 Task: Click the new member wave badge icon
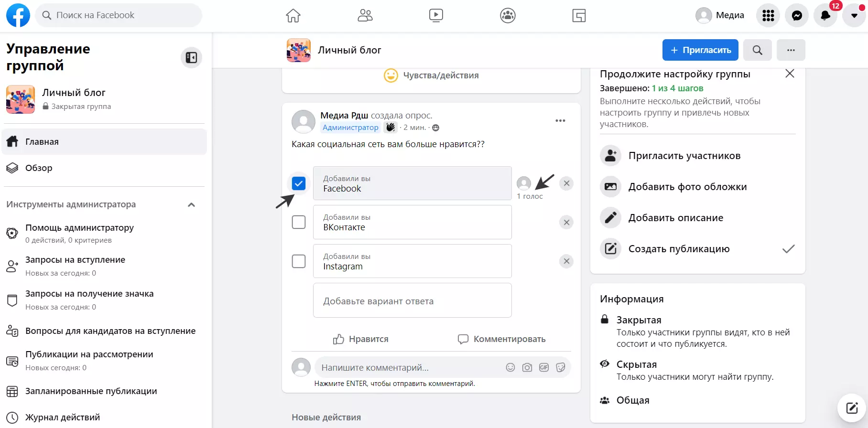(x=391, y=128)
